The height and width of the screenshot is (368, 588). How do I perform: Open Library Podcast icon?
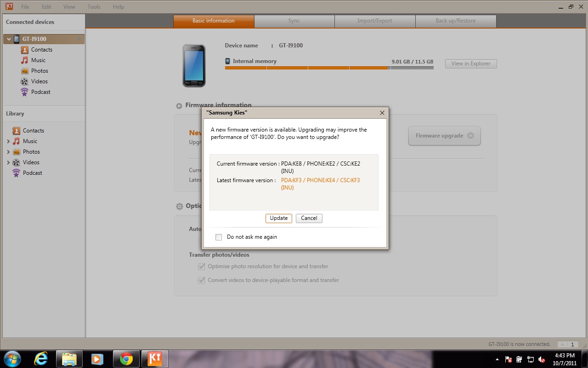click(x=17, y=173)
